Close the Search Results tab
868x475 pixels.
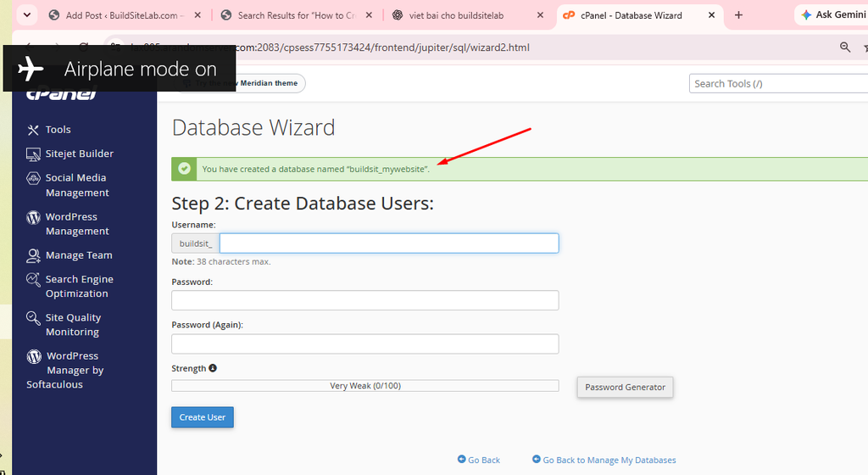point(369,15)
